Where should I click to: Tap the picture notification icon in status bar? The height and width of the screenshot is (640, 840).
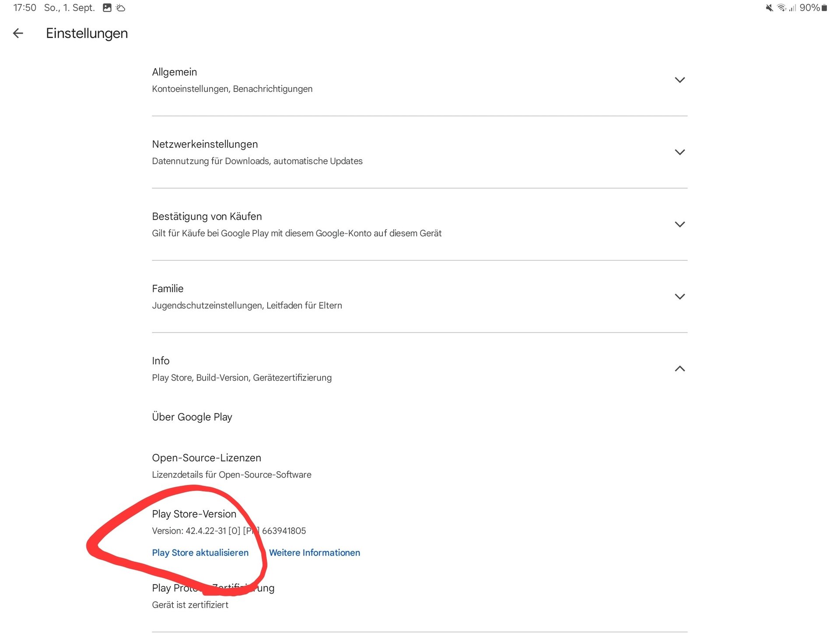[107, 8]
